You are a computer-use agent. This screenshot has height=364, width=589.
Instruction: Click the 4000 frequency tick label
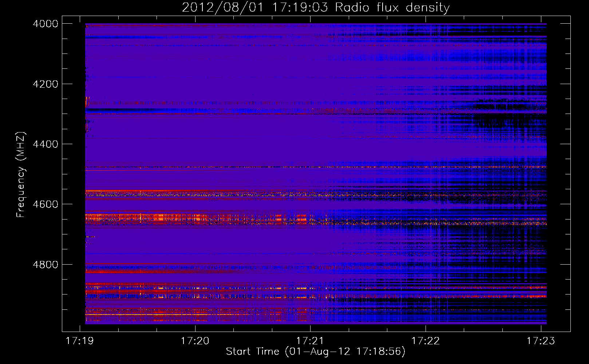(46, 24)
